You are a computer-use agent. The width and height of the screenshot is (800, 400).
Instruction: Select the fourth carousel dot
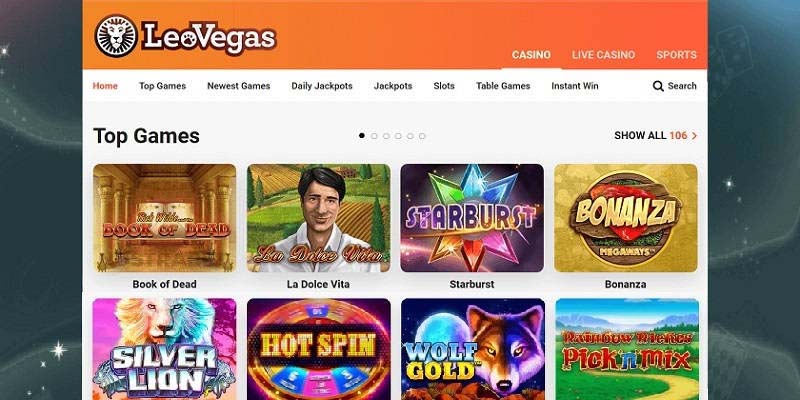click(x=398, y=136)
